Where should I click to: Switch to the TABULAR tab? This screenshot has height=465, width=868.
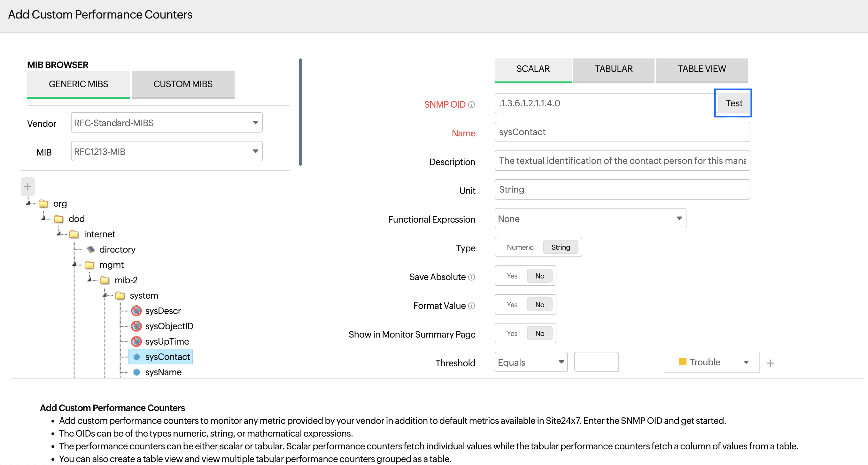[613, 69]
